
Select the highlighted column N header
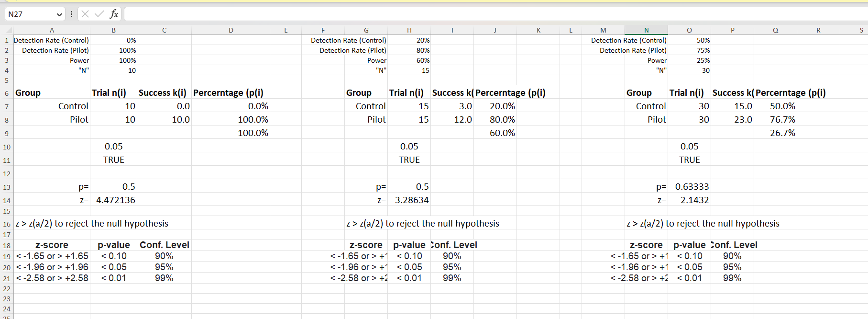(x=646, y=30)
